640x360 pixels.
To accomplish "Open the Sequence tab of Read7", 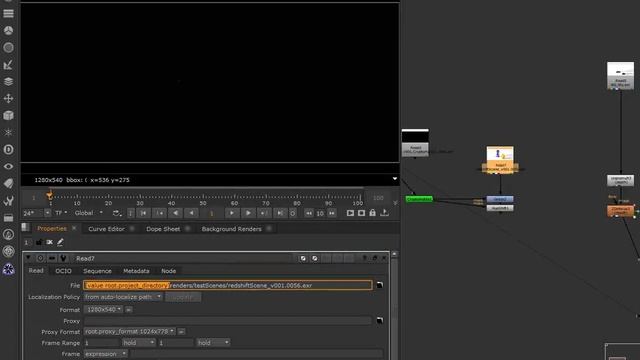I will click(x=97, y=271).
